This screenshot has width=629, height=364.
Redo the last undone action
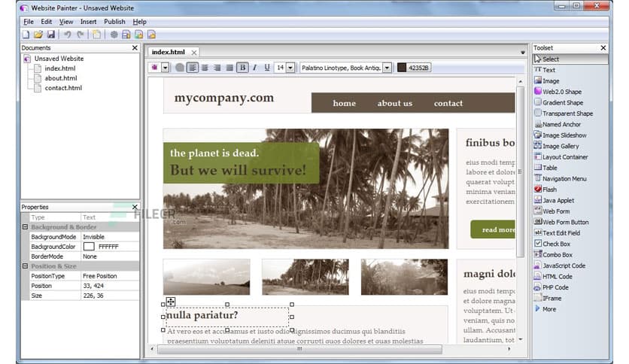pyautogui.click(x=81, y=35)
